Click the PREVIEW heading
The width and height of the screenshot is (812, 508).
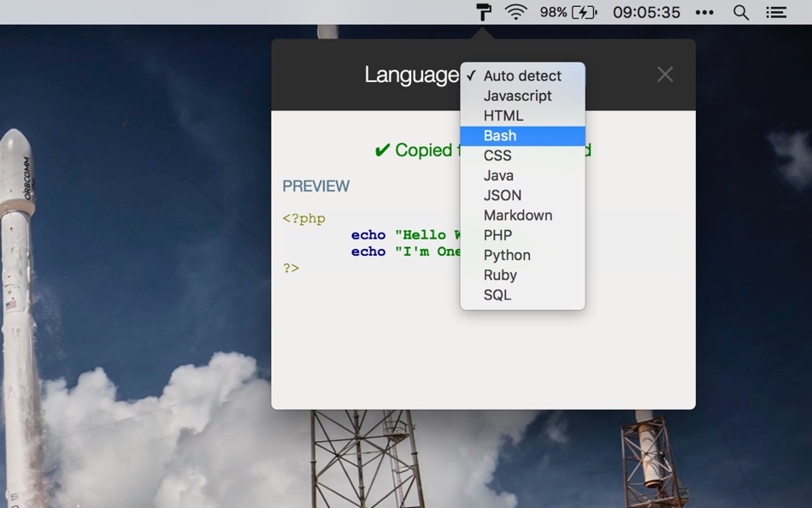point(316,186)
